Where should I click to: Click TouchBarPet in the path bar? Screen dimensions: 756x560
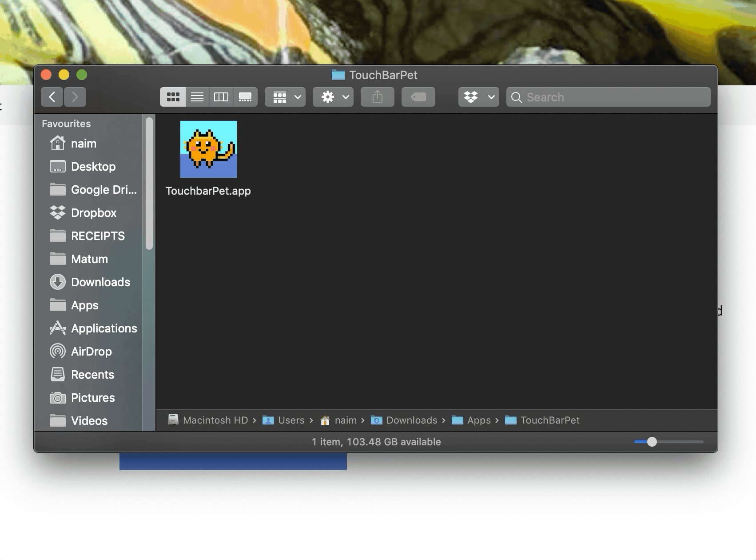542,420
